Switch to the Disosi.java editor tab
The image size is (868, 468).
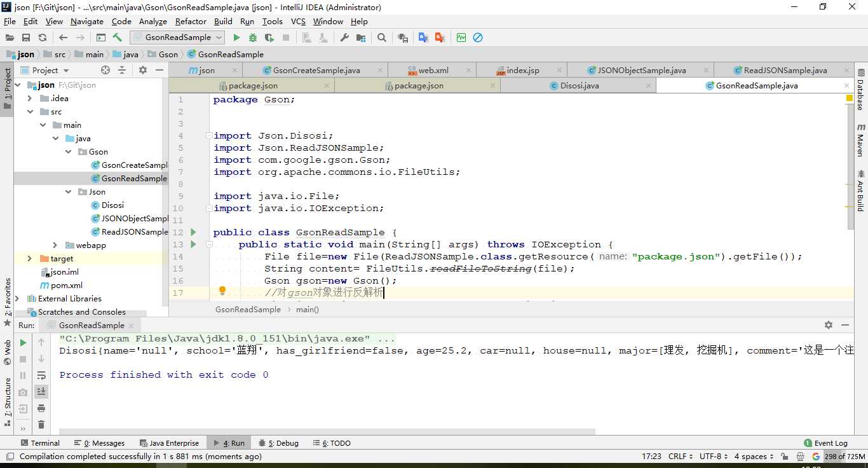point(578,85)
